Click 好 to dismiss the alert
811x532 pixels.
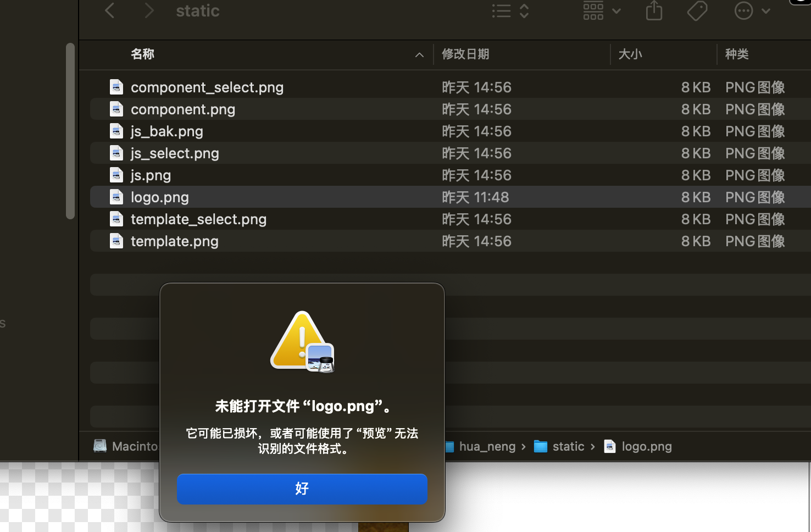click(302, 489)
